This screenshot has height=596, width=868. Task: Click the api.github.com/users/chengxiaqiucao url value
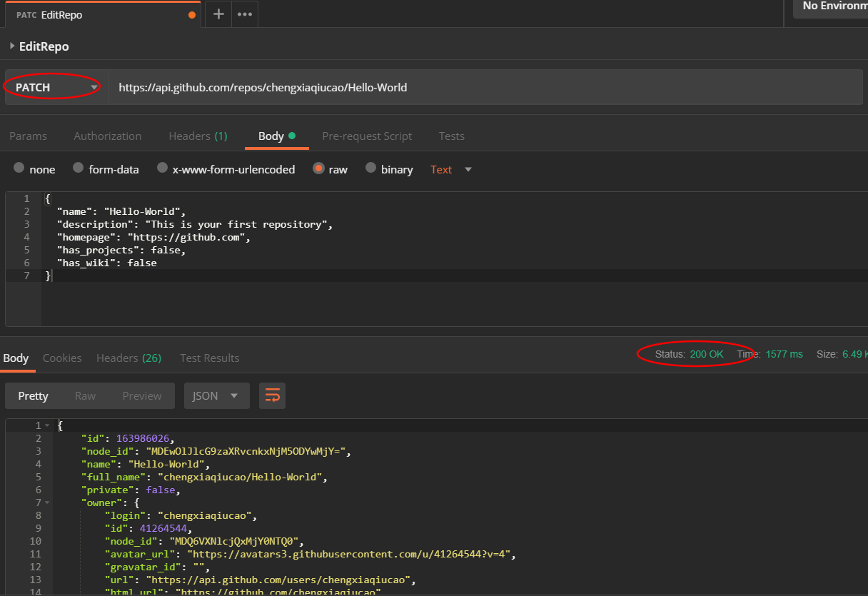(279, 580)
